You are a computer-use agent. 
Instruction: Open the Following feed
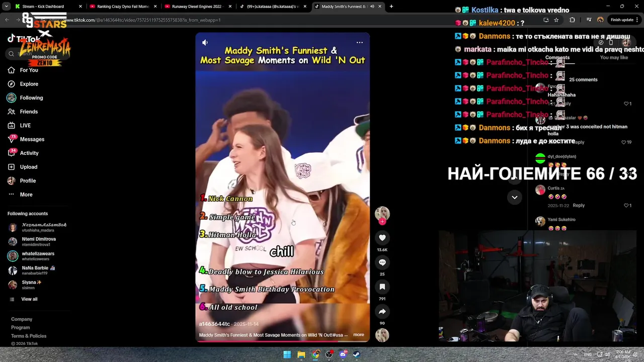[25, 98]
